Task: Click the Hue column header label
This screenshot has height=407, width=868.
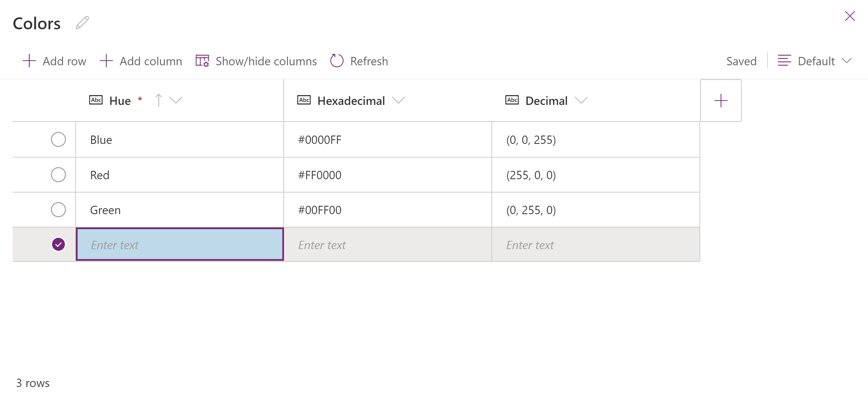Action: point(118,100)
